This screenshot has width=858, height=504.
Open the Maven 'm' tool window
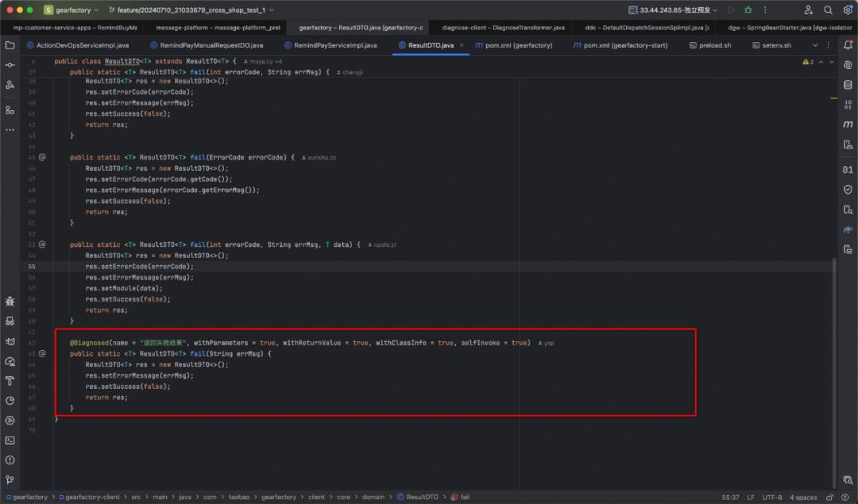pyautogui.click(x=848, y=124)
